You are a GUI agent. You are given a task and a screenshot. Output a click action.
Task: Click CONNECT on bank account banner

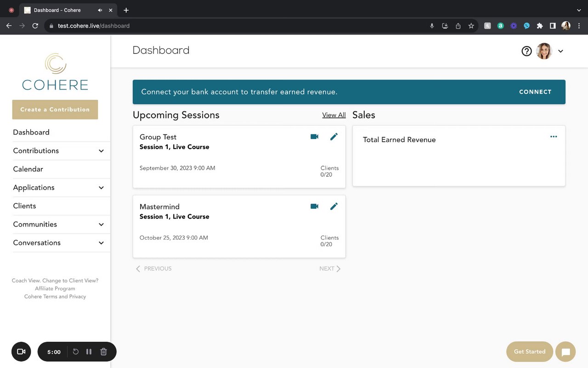tap(535, 92)
